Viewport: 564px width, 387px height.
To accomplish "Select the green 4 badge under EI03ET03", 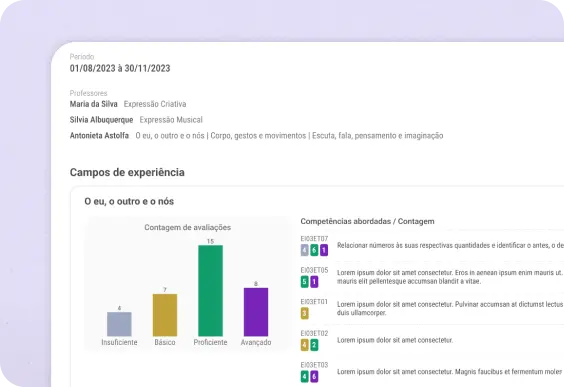I will [305, 377].
